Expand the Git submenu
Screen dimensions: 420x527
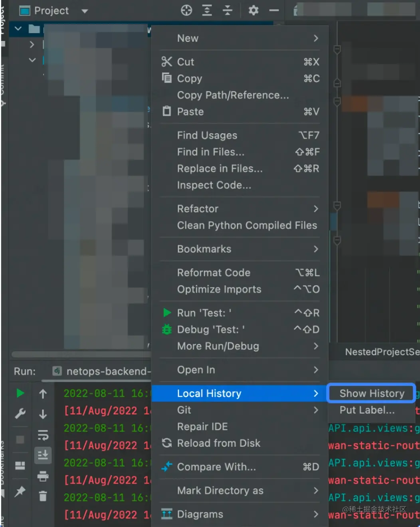(240, 410)
